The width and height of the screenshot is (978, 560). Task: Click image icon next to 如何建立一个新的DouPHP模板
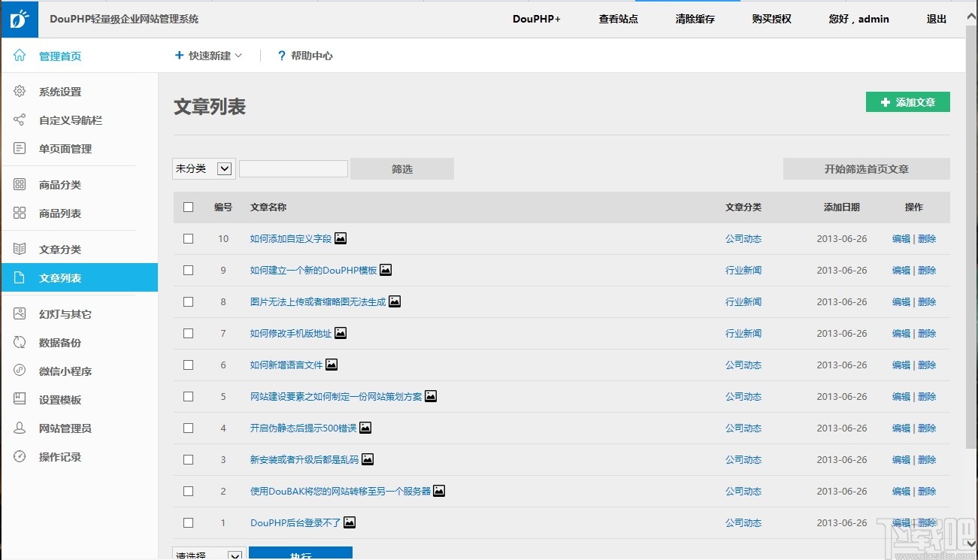pos(386,270)
